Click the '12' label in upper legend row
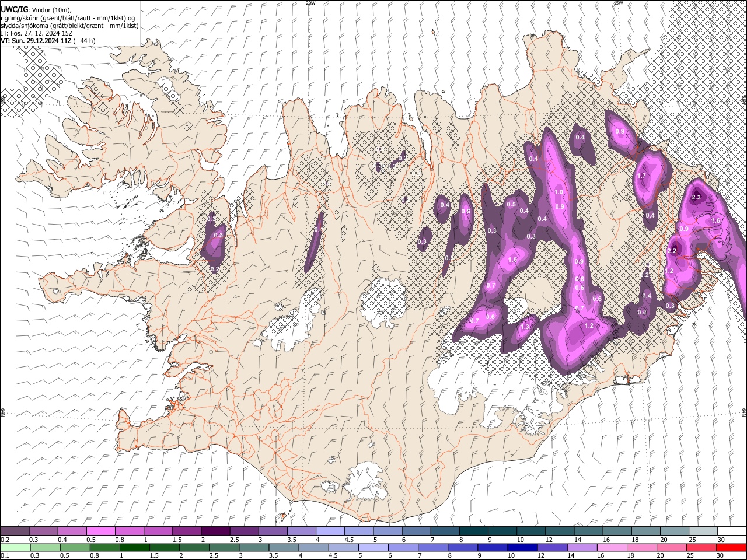This screenshot has height=560, width=747. pyautogui.click(x=549, y=540)
